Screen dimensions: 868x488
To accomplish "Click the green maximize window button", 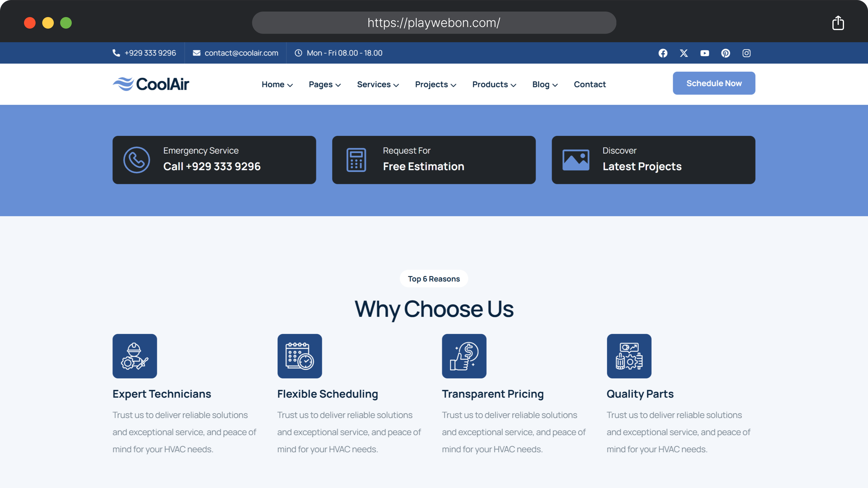I will 66,23.
